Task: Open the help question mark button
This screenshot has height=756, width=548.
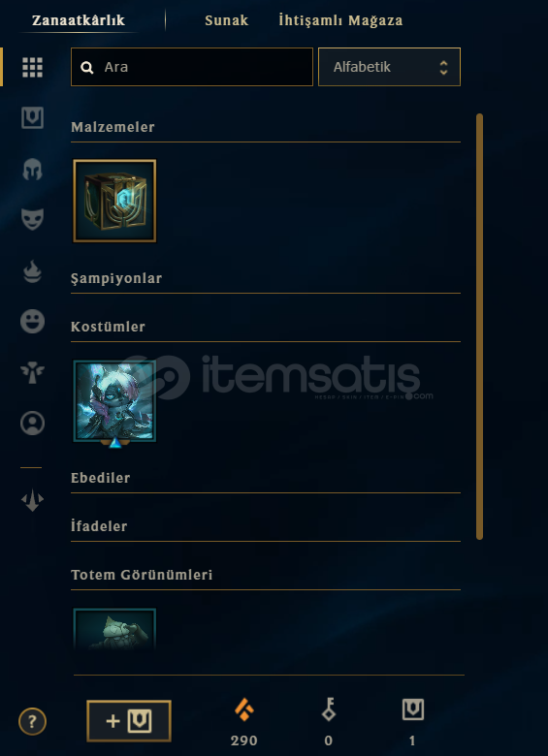Action: click(32, 722)
